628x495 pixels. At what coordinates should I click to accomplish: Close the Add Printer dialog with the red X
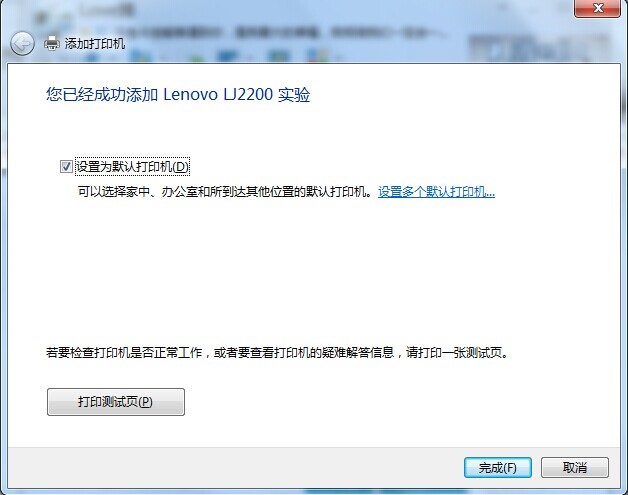coord(597,8)
